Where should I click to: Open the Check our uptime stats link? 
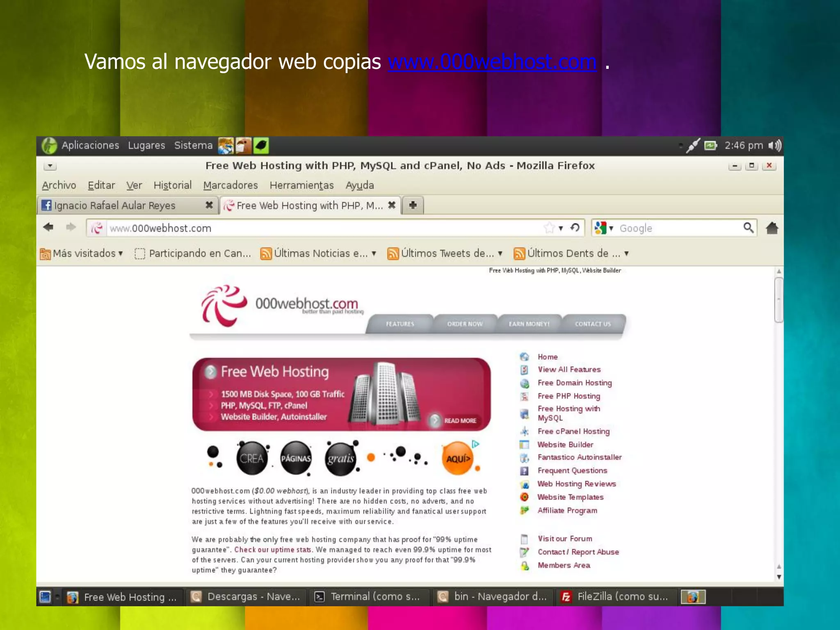click(x=272, y=550)
